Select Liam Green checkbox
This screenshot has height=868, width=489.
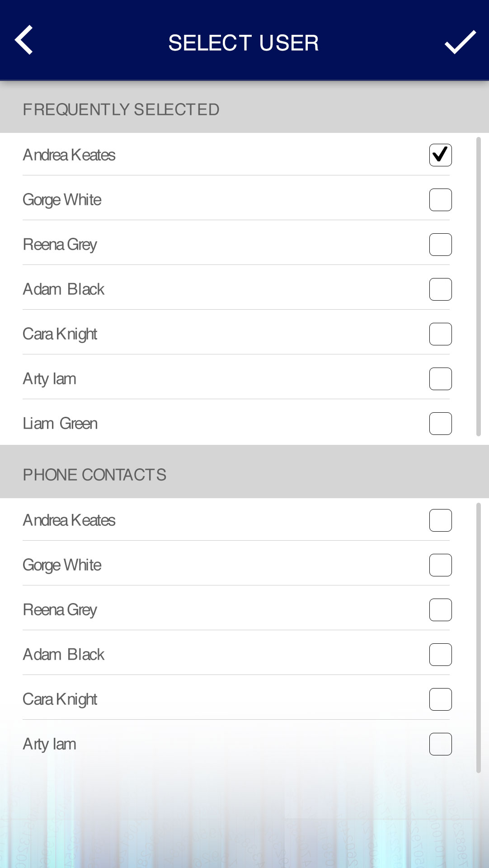440,424
